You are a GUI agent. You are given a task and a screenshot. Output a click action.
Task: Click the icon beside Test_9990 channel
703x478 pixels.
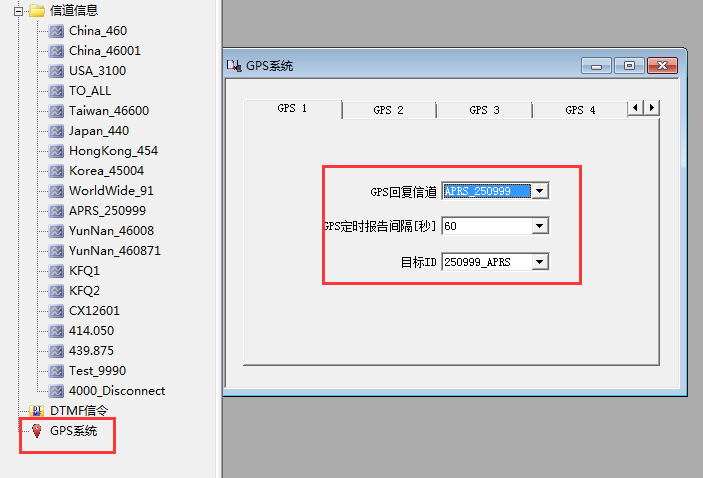click(x=57, y=371)
